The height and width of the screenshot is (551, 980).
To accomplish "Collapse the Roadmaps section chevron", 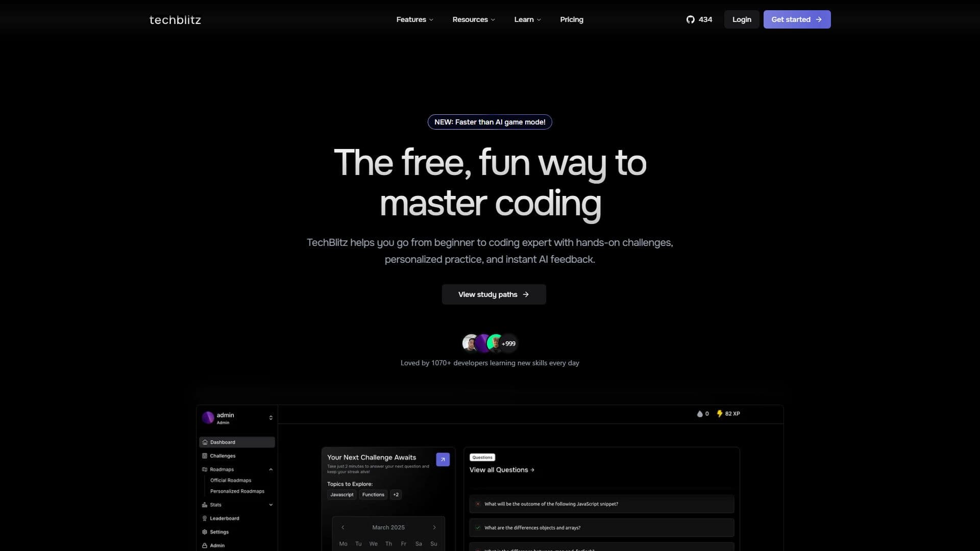I will (271, 469).
